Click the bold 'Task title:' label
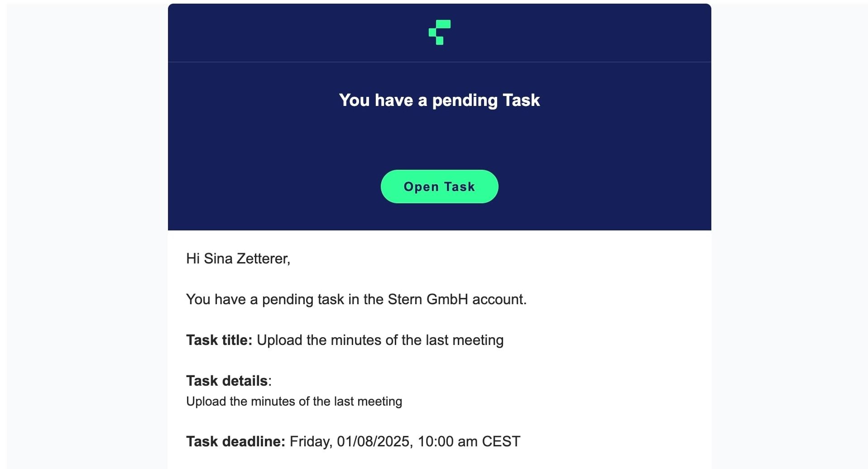Screen dimensions: 868x469 click(219, 340)
